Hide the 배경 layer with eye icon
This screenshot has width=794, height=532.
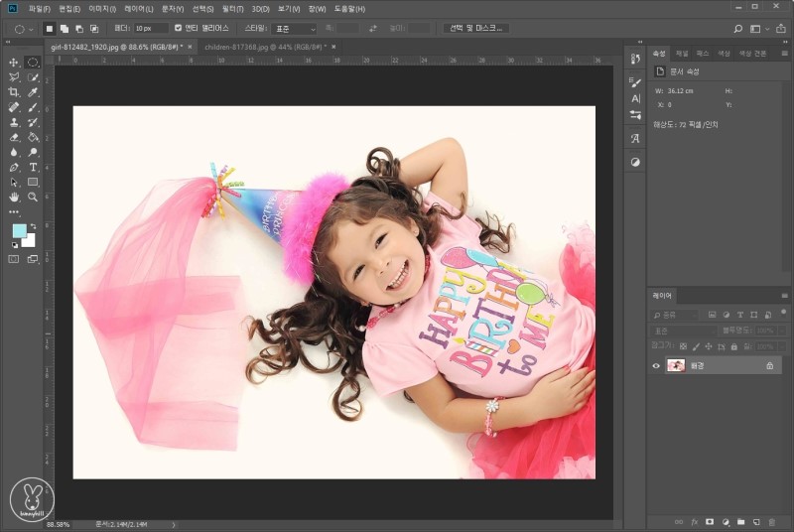[x=656, y=365]
